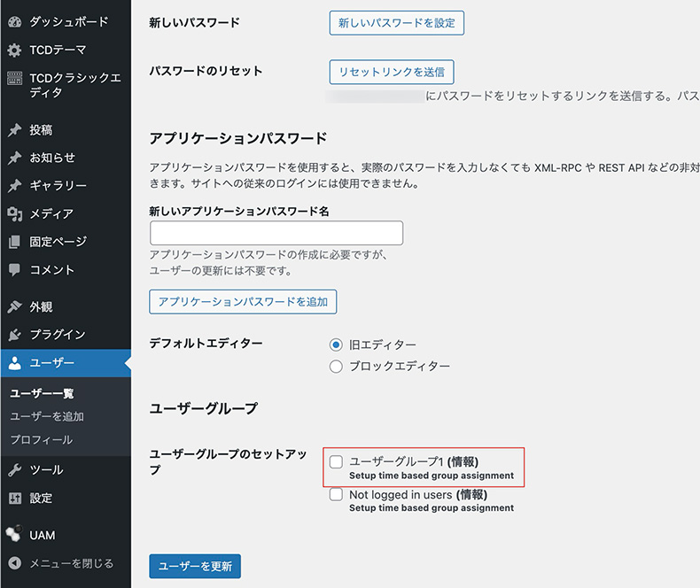Click リセットリンクを送信 button
Viewport: 700px width, 588px height.
(x=392, y=72)
